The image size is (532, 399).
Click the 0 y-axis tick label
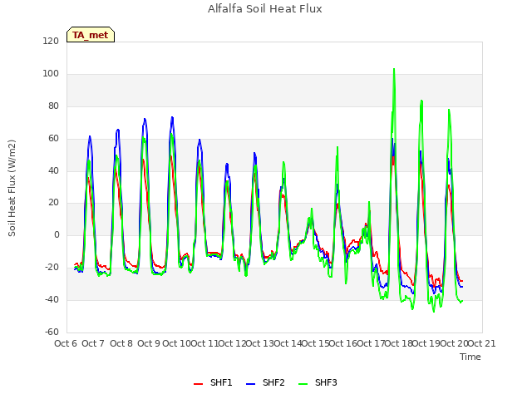(57, 235)
